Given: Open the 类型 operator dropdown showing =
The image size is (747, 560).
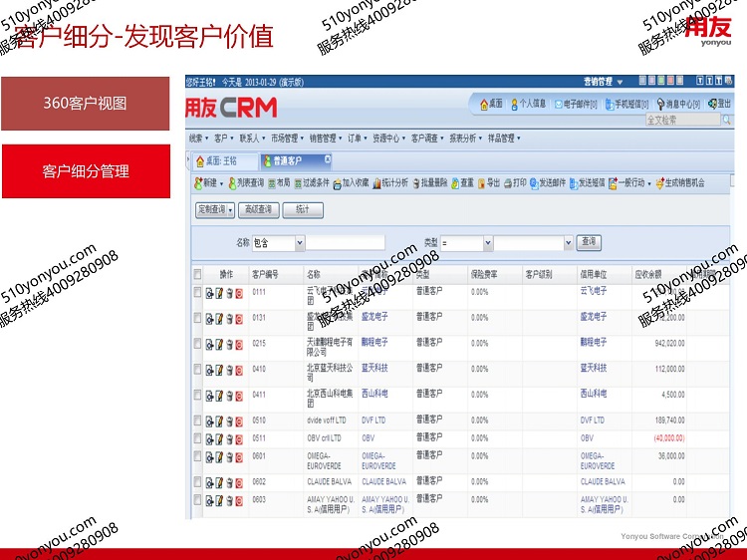Looking at the screenshot, I should pos(466,242).
